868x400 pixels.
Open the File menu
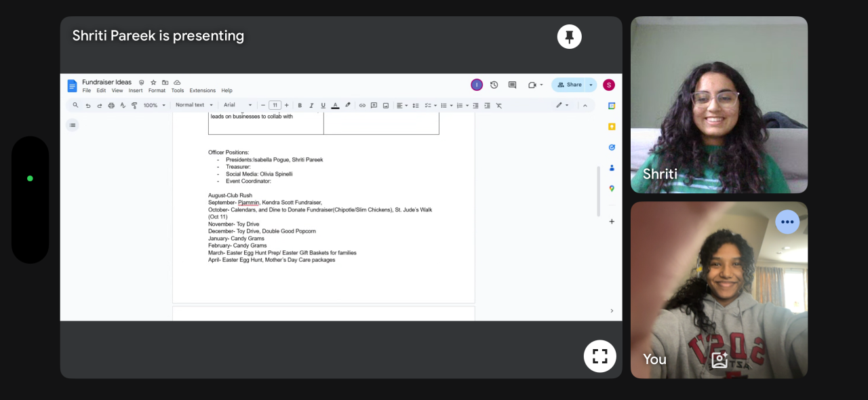pos(87,91)
